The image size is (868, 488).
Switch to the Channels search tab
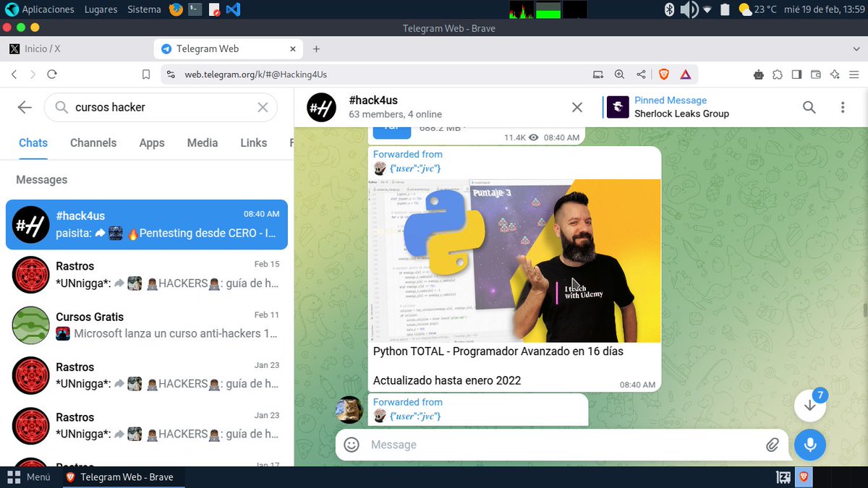(x=93, y=142)
